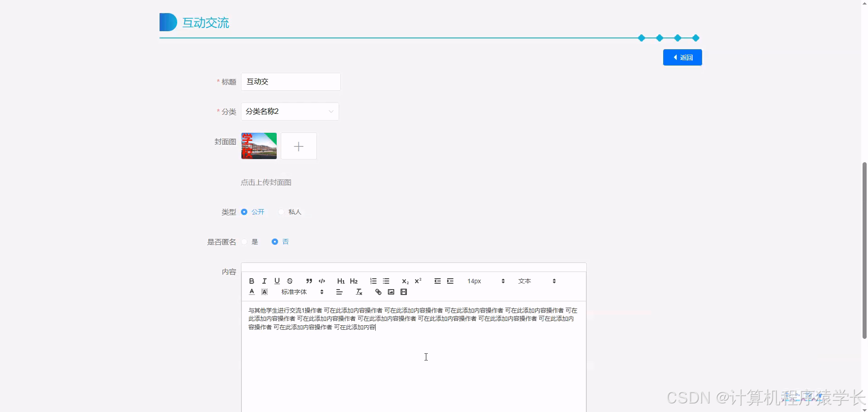Open the 分类名称2 category dropdown
The width and height of the screenshot is (868, 412).
click(x=290, y=112)
